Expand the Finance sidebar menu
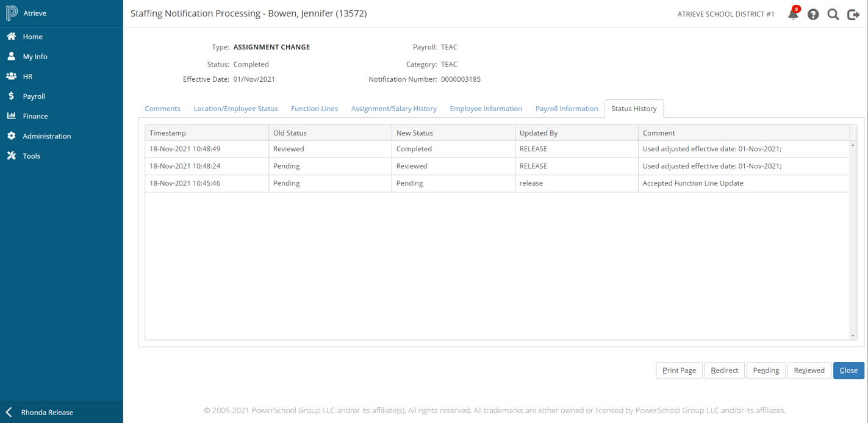This screenshot has height=423, width=868. pos(35,116)
